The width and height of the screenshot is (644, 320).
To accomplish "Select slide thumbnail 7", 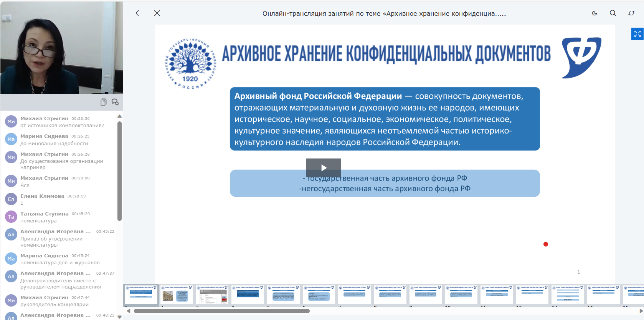I will (354, 295).
